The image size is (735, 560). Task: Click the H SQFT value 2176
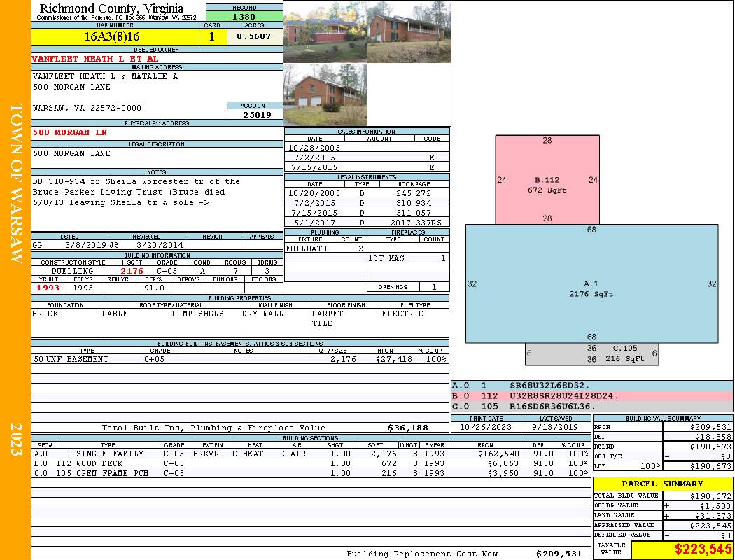(132, 271)
